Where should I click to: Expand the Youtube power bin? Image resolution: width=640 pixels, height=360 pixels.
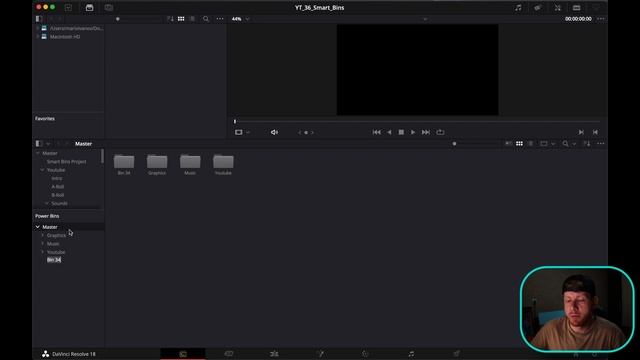[x=42, y=252]
